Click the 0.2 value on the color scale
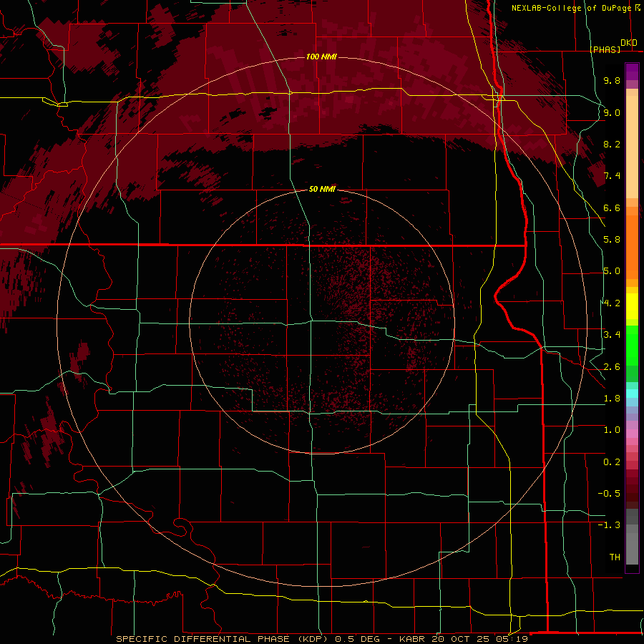 click(x=612, y=462)
